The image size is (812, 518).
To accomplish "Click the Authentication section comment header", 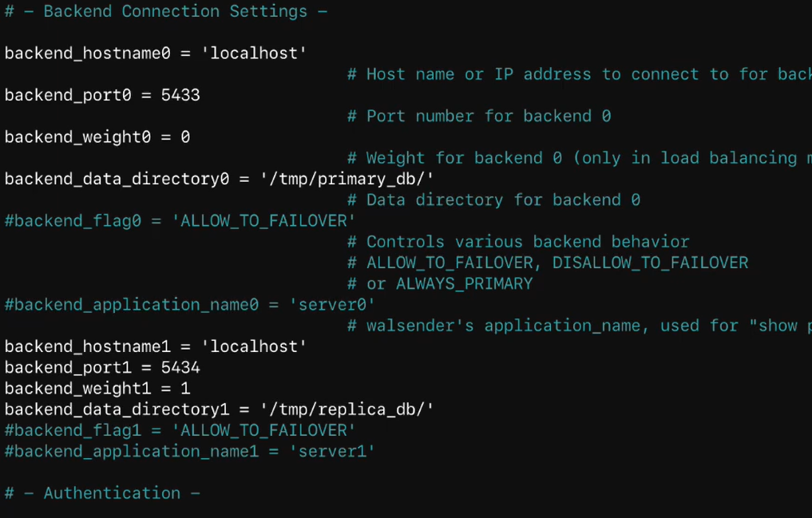I will pyautogui.click(x=102, y=493).
